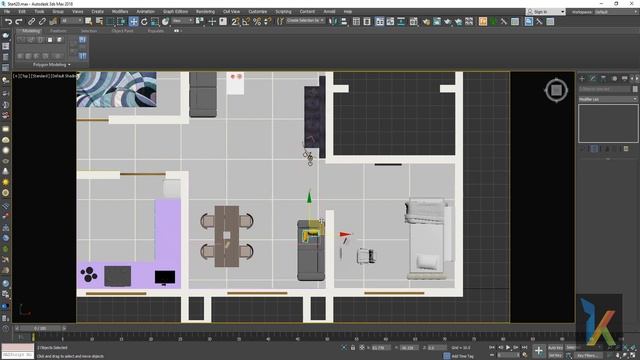Image resolution: width=640 pixels, height=360 pixels.
Task: Go to the start frame
Action: [492, 347]
